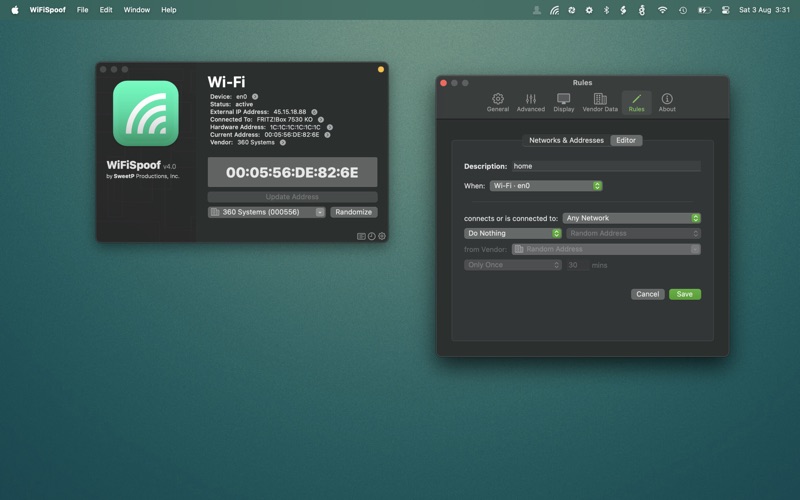The height and width of the screenshot is (500, 800).
Task: Click the Status value active
Action: pos(244,104)
